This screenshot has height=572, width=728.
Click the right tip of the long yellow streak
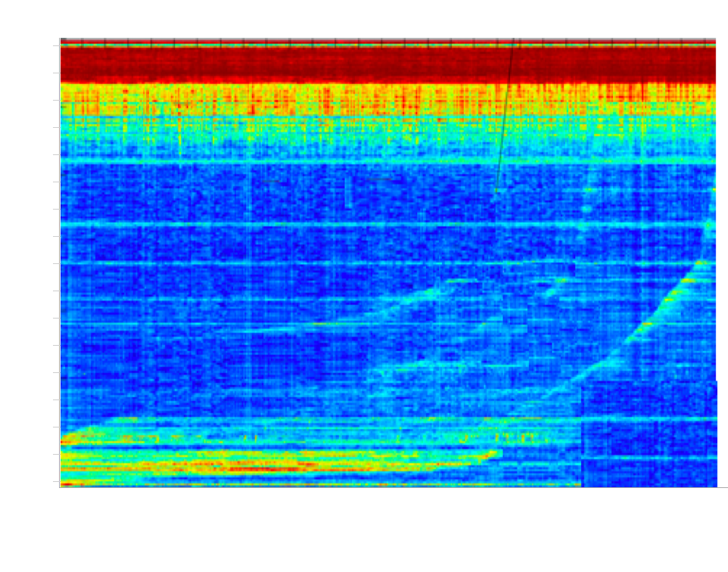pyautogui.click(x=496, y=453)
